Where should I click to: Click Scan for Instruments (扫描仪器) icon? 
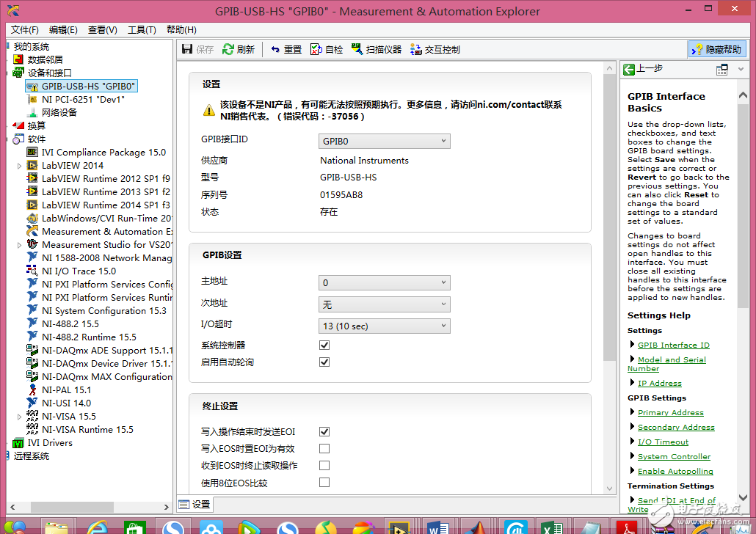click(x=357, y=49)
